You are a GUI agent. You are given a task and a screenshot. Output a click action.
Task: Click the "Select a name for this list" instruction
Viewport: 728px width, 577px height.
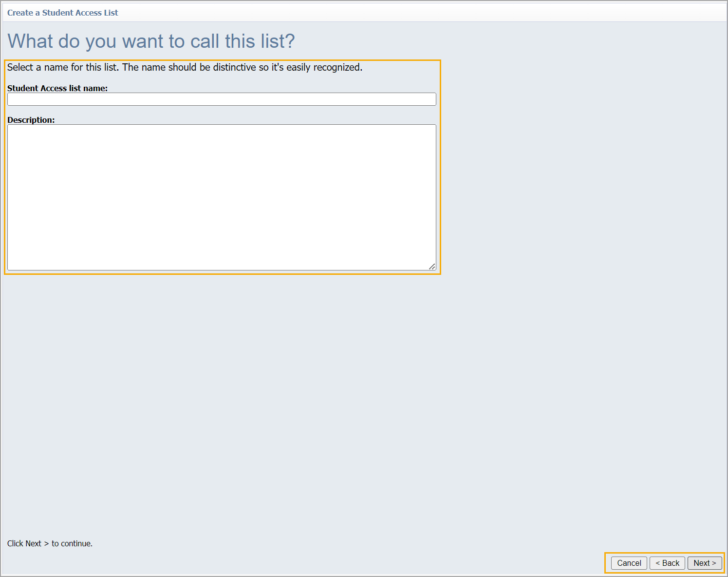pyautogui.click(x=185, y=67)
